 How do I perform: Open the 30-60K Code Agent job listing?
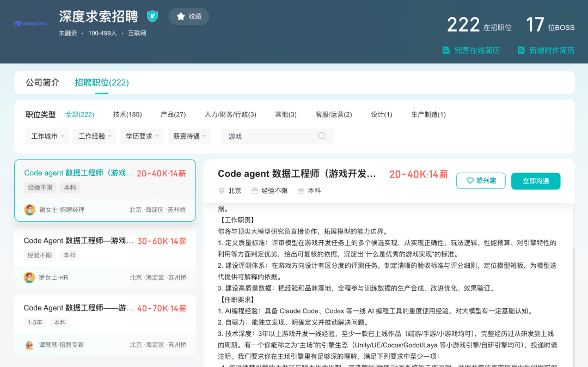tap(105, 258)
